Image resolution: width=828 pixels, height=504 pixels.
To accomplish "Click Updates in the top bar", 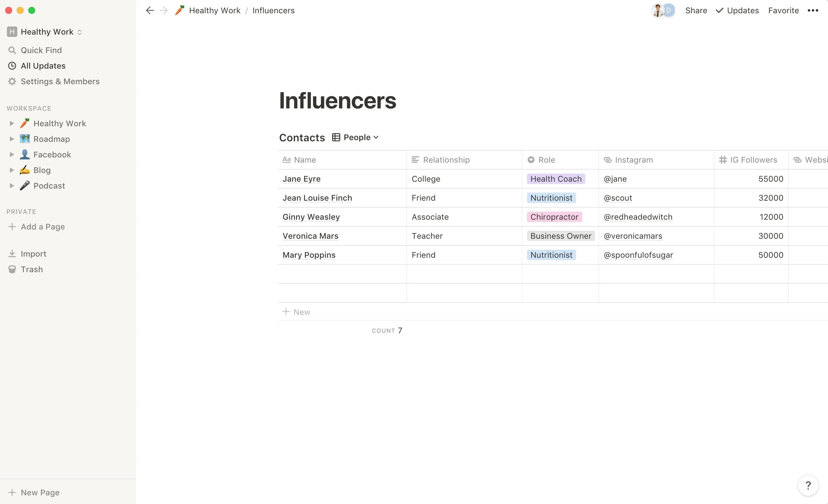I will [737, 10].
